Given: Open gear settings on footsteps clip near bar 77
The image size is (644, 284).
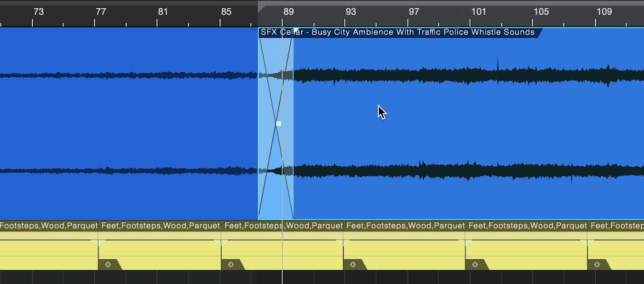Looking at the screenshot, I should coord(108,265).
